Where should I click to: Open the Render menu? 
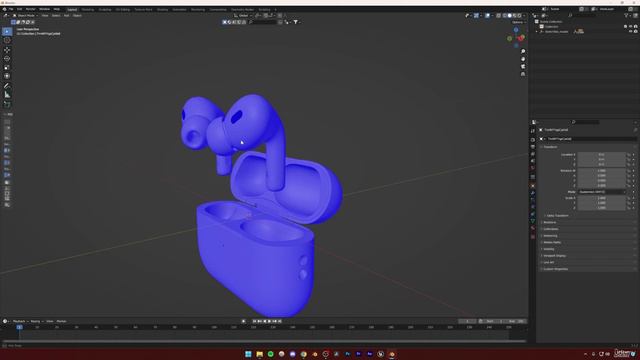pyautogui.click(x=31, y=9)
